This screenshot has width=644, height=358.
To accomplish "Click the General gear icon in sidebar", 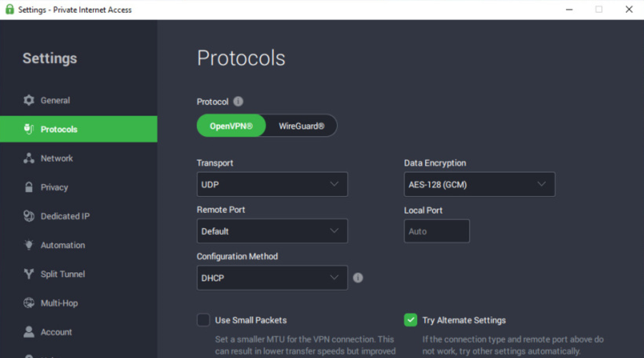I will [29, 100].
